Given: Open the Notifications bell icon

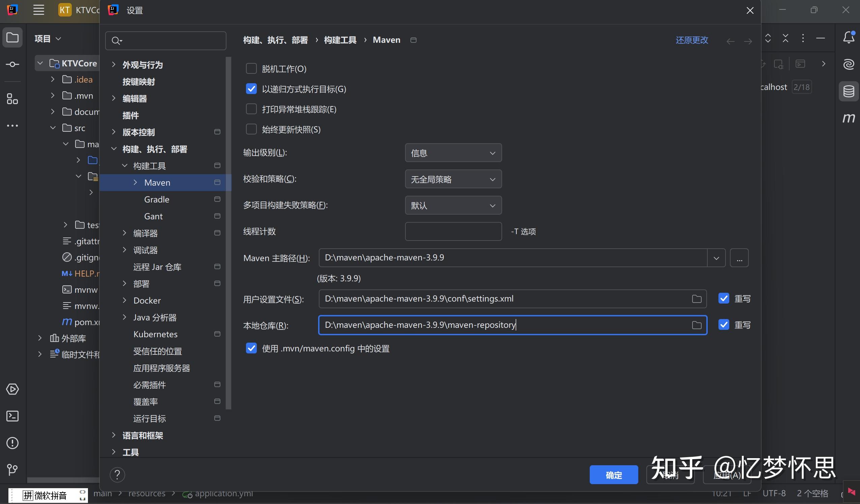Looking at the screenshot, I should coord(849,37).
